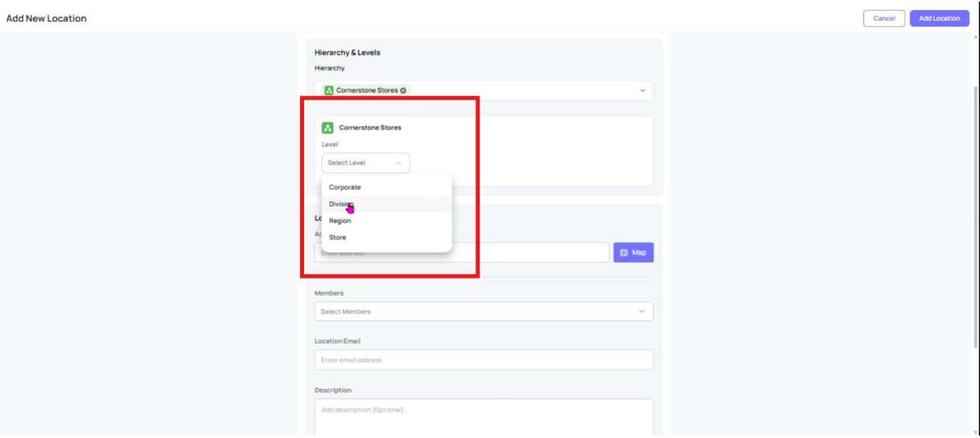This screenshot has height=438, width=980.
Task: Click into the Location Email field
Action: (x=483, y=360)
